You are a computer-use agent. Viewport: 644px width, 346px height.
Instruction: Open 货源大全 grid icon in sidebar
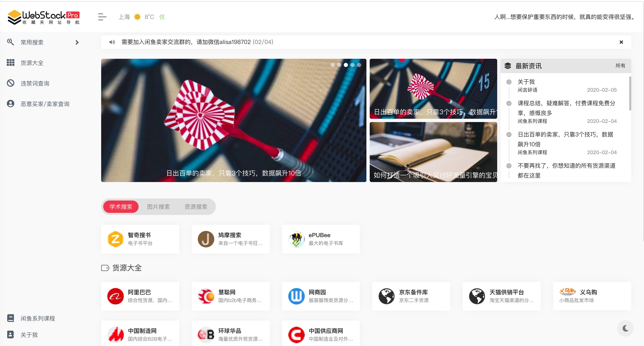pyautogui.click(x=10, y=63)
